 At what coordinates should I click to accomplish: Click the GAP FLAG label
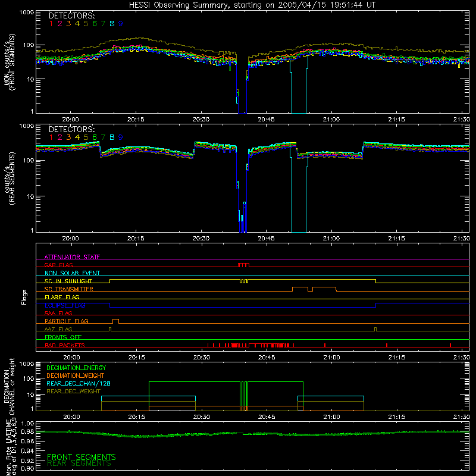tap(58, 265)
